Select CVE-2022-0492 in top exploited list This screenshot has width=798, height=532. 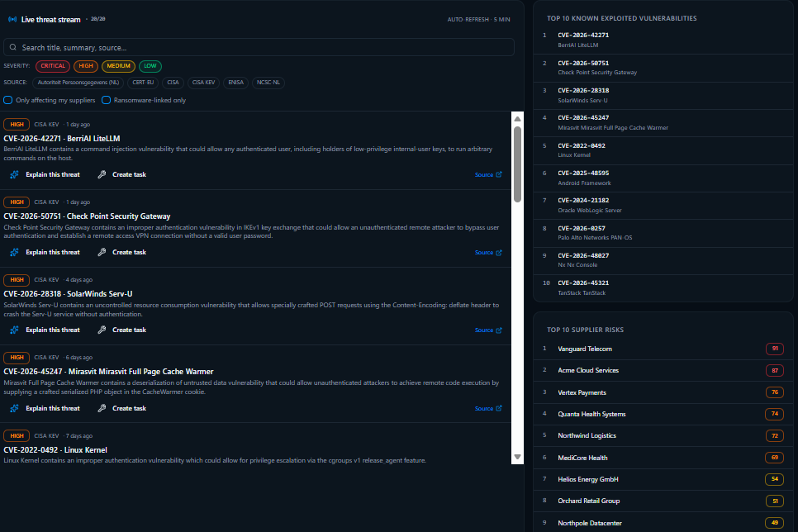click(663, 150)
